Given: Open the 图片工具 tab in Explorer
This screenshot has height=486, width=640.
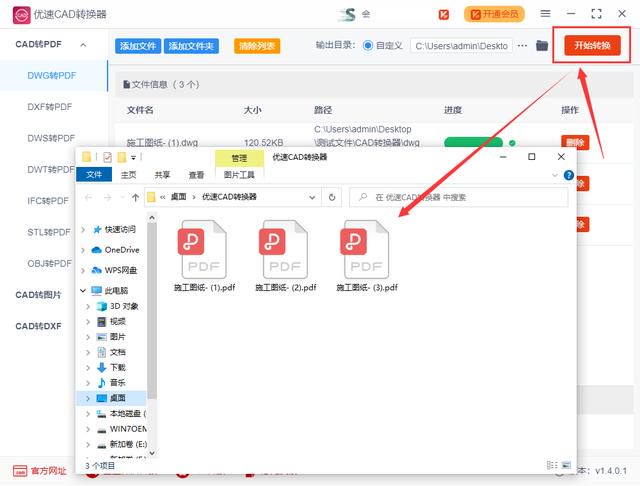Looking at the screenshot, I should 239,175.
